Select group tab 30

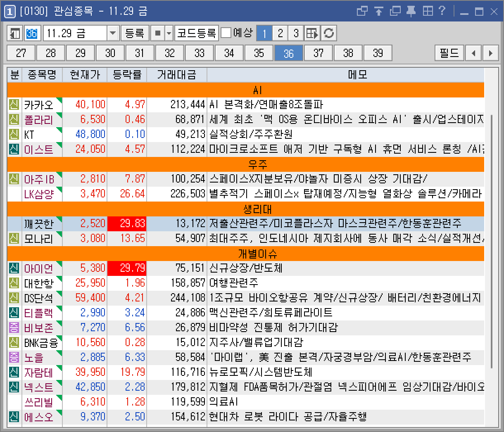[110, 53]
